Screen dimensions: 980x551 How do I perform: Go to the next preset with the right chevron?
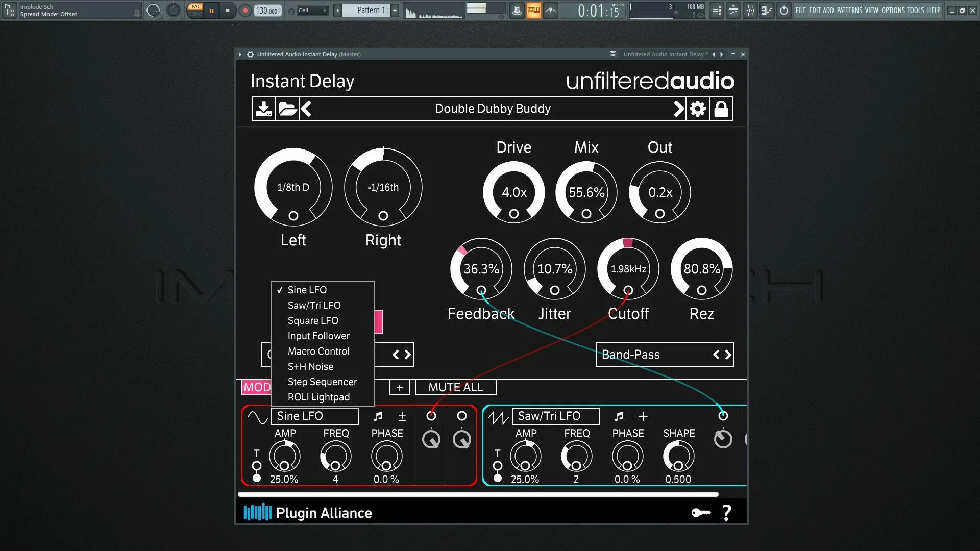pos(678,109)
